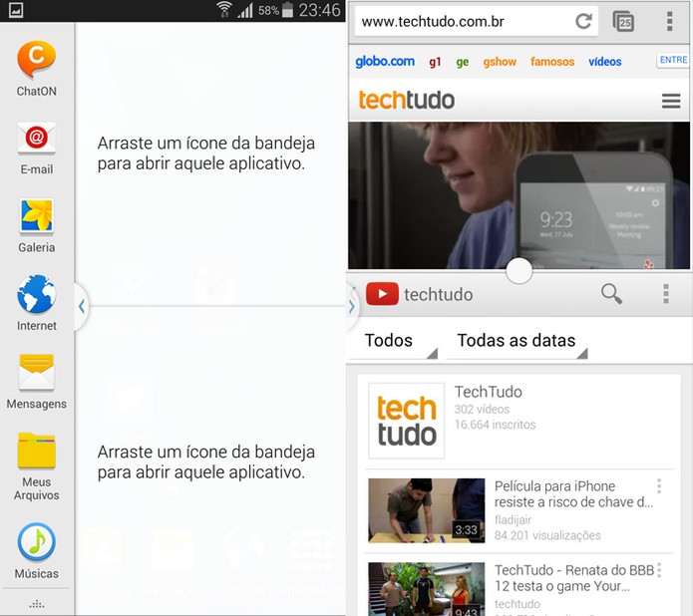Viewport: 693px width, 616px height.
Task: Tap the 302 vídeos count text
Action: 482,410
